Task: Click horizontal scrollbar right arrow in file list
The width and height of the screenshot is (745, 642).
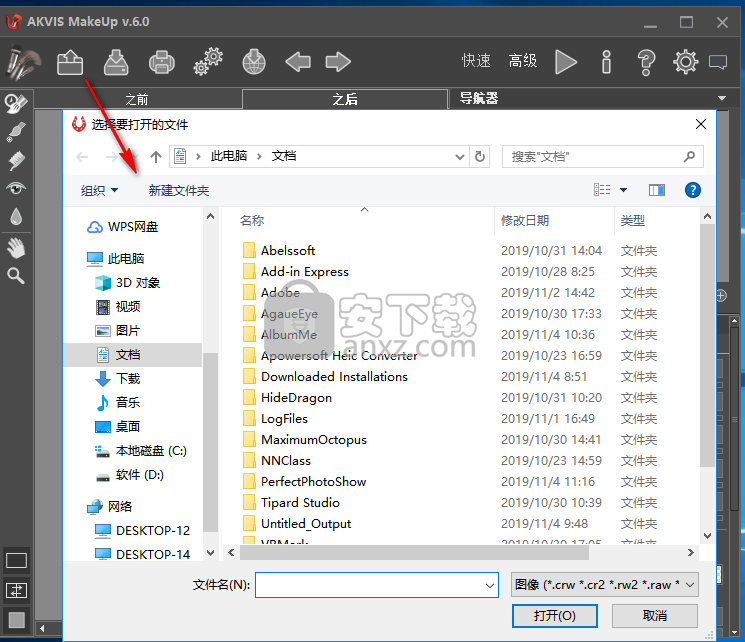Action: coord(690,552)
